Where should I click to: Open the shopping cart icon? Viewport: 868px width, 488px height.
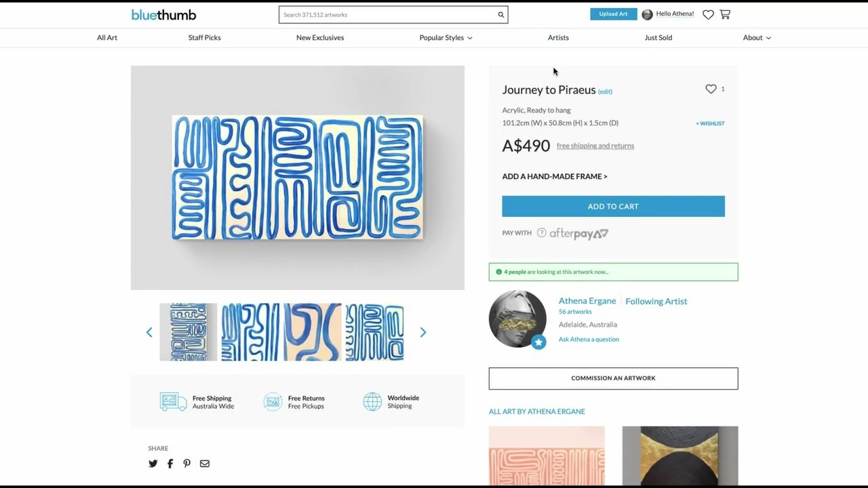click(x=725, y=14)
